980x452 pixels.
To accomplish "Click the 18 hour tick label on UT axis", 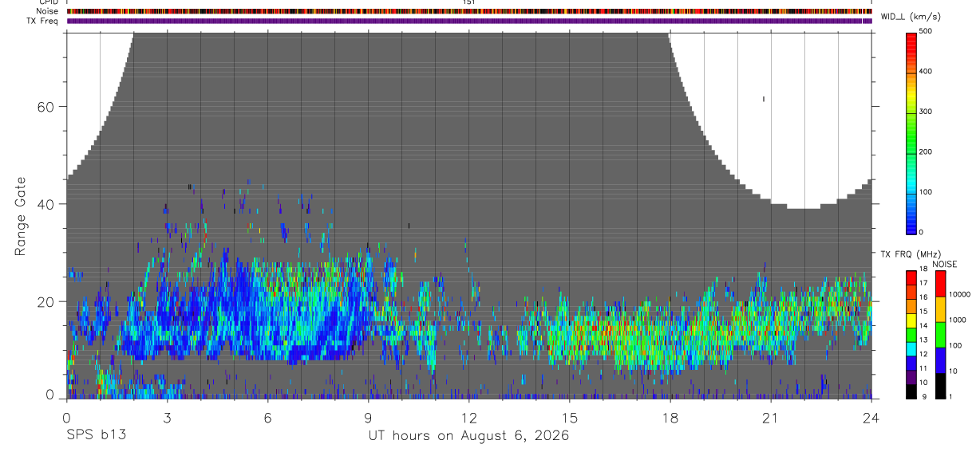I will [670, 418].
